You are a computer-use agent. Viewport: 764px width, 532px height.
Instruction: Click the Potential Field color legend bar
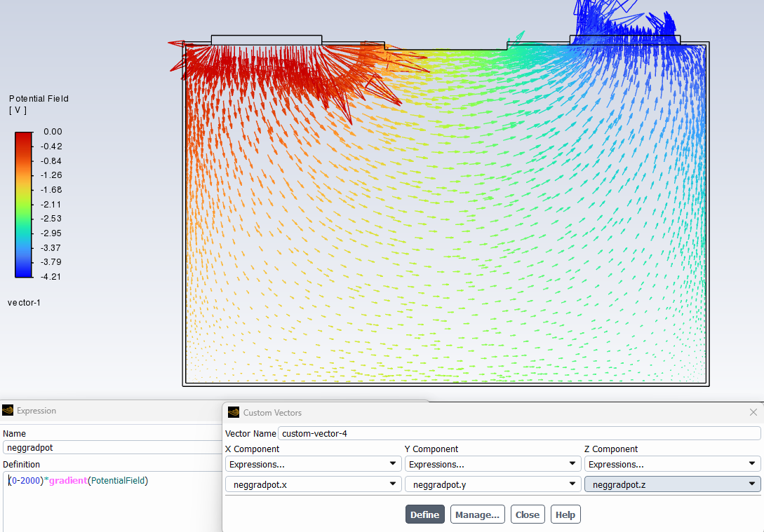point(23,203)
